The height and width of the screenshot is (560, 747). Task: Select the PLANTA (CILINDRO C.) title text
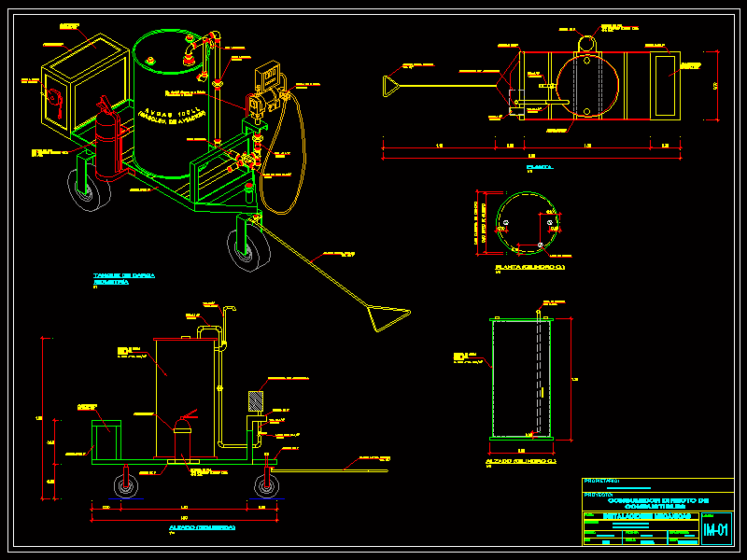(529, 267)
